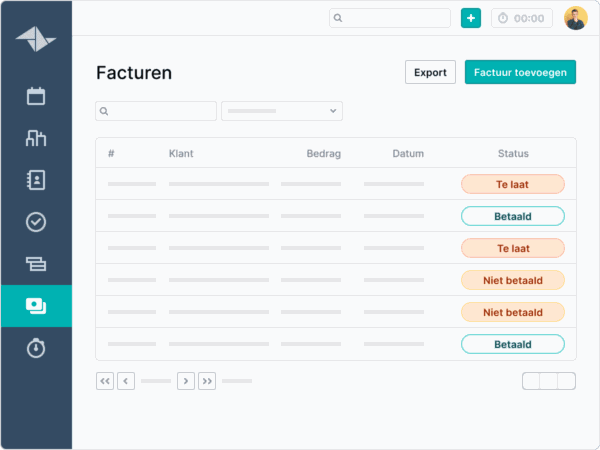The width and height of the screenshot is (600, 450).
Task: Open the invoice filter dropdown
Action: click(282, 111)
